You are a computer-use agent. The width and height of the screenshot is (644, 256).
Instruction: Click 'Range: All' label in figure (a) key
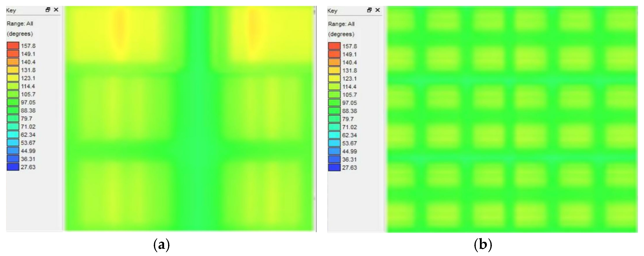tap(20, 24)
